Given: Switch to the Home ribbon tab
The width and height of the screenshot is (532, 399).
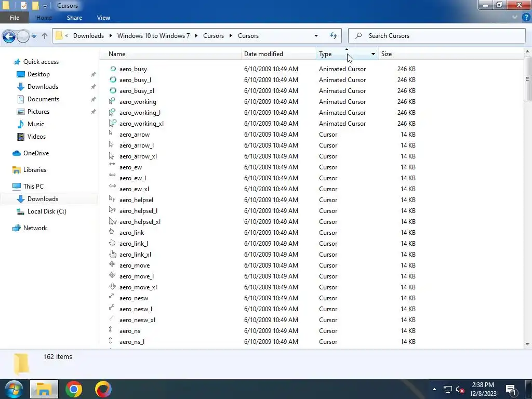Looking at the screenshot, I should pos(44,18).
